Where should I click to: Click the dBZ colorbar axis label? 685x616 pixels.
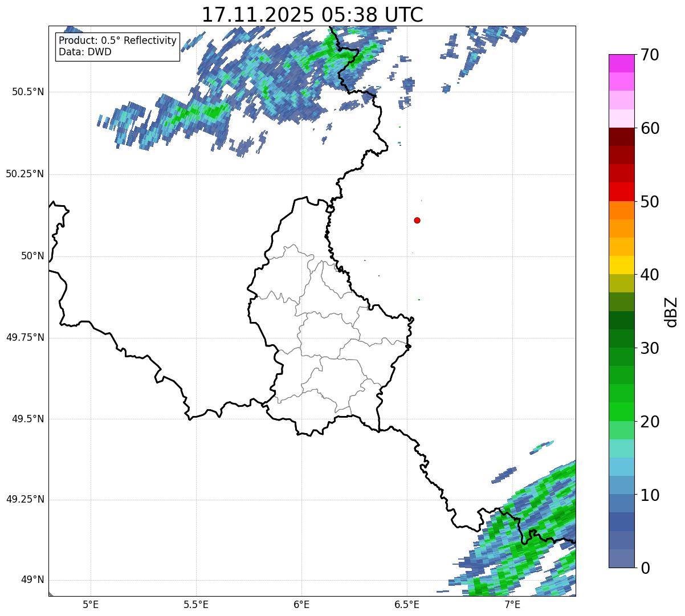pyautogui.click(x=671, y=312)
